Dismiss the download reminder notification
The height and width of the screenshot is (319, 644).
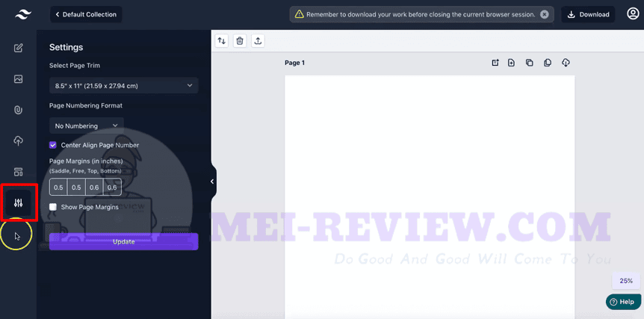544,14
